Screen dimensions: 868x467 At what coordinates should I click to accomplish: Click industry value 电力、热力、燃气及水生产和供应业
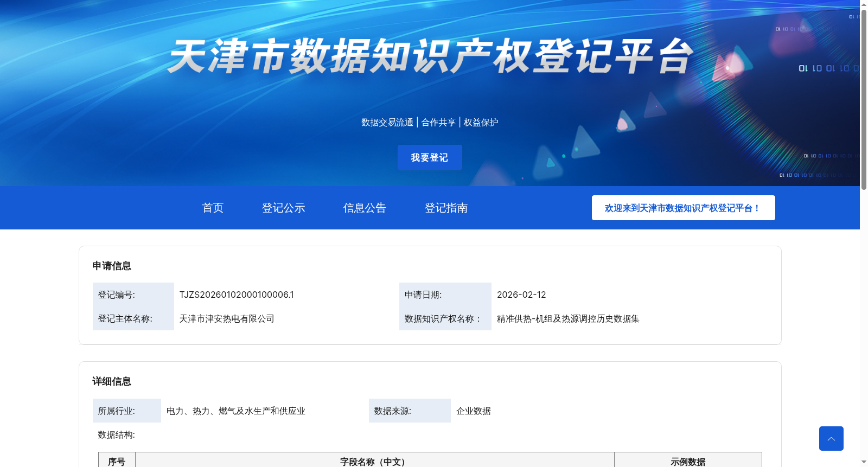[x=236, y=411]
